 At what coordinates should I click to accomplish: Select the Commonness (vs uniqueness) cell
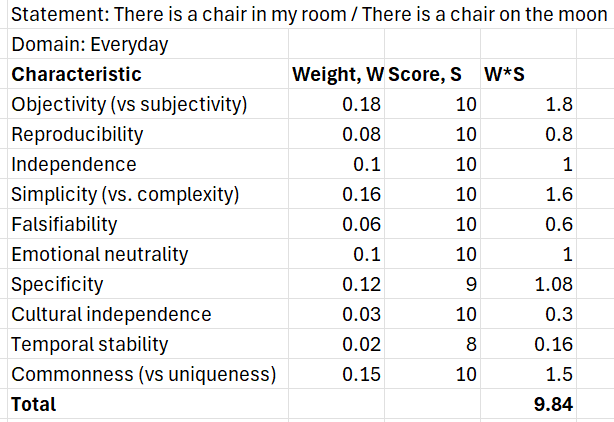point(148,374)
